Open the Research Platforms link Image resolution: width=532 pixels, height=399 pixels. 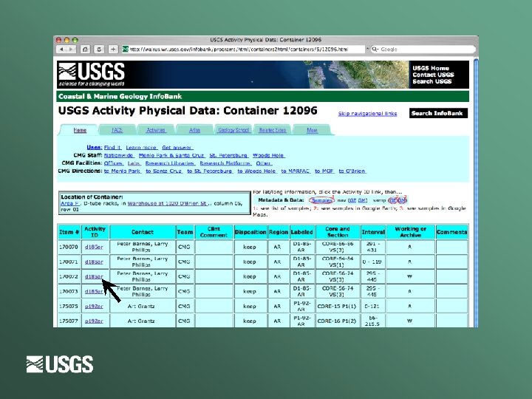point(225,163)
